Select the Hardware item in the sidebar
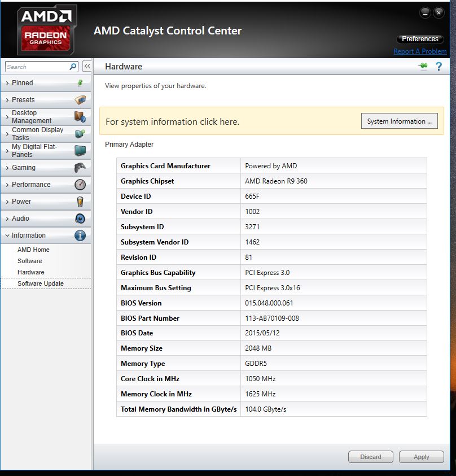 tap(31, 272)
